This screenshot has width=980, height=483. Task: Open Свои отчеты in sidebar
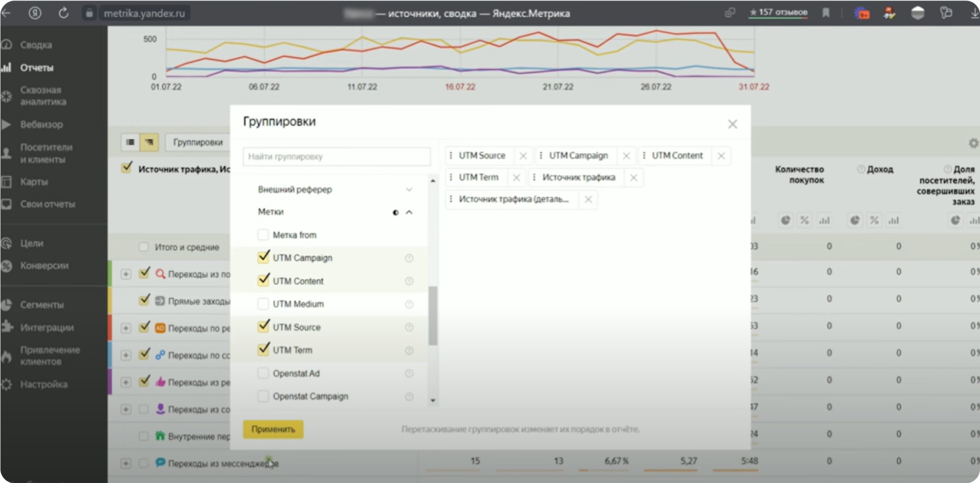(48, 204)
